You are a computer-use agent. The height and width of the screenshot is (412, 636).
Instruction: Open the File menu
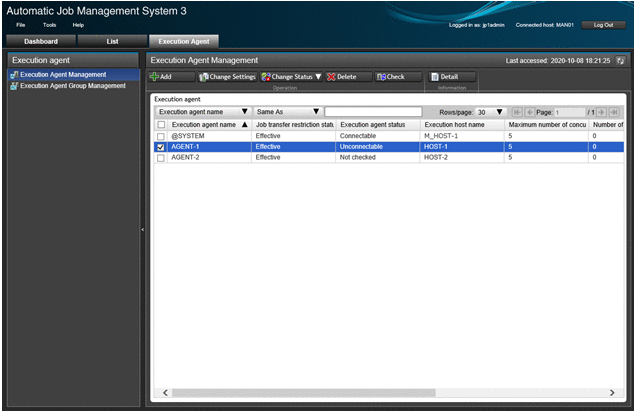coord(21,25)
